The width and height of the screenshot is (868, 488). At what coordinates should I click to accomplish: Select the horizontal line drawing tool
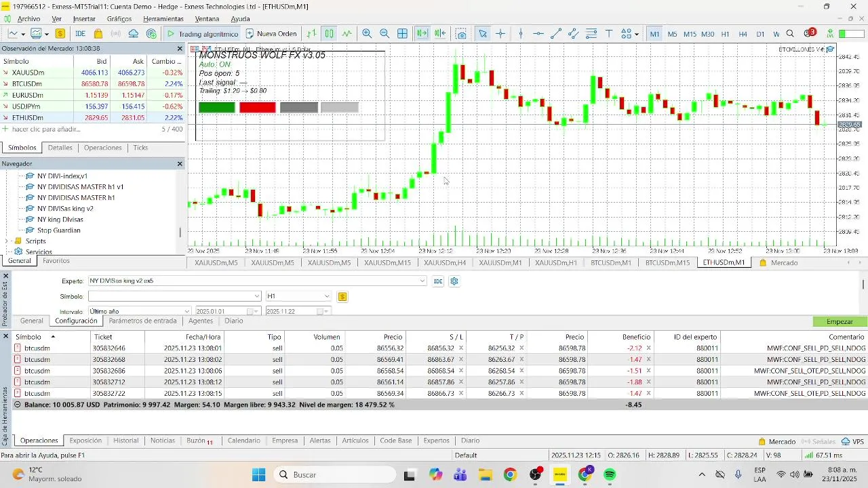click(538, 33)
